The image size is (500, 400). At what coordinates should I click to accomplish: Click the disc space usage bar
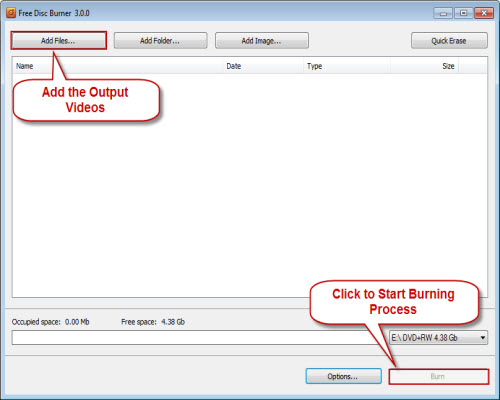click(200, 338)
